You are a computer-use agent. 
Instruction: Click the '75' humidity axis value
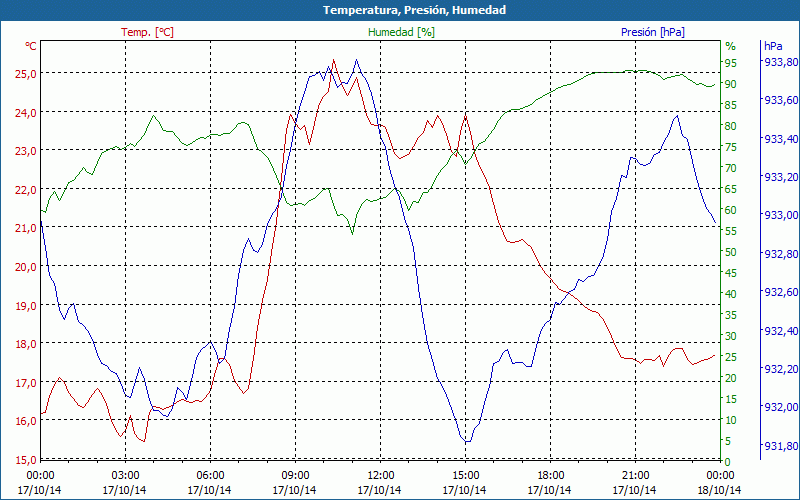coord(731,147)
